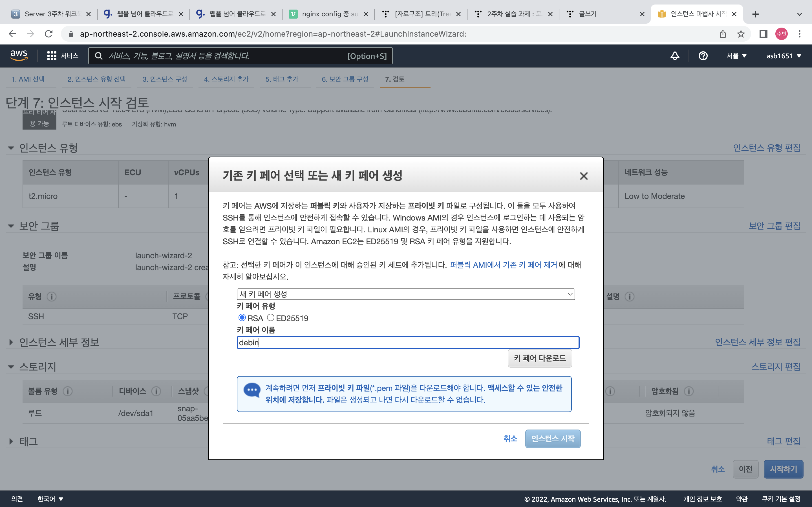Close the key pair dialog with X
This screenshot has height=507, width=812.
tap(584, 176)
